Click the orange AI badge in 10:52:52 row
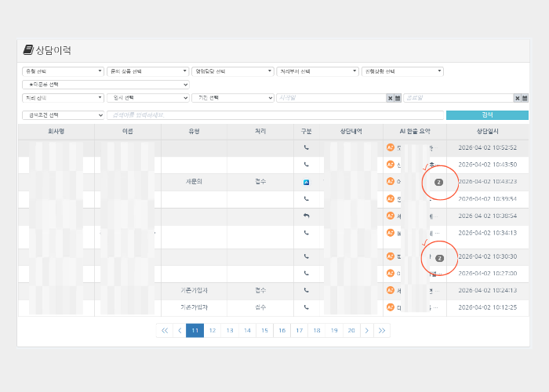The width and height of the screenshot is (549, 392). [x=390, y=147]
